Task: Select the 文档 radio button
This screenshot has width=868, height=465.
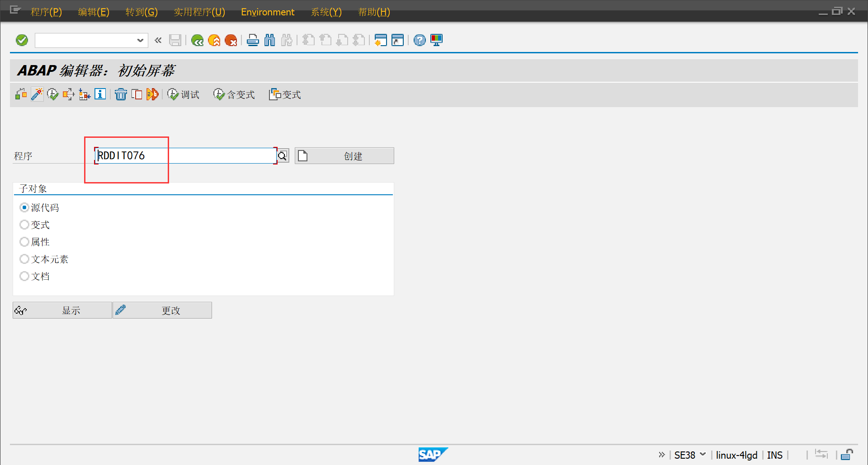Action: pos(24,276)
